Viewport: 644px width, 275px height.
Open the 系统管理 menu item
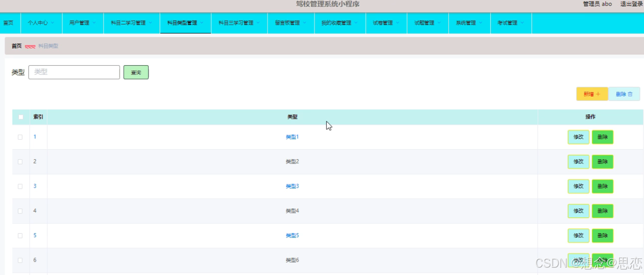point(469,23)
